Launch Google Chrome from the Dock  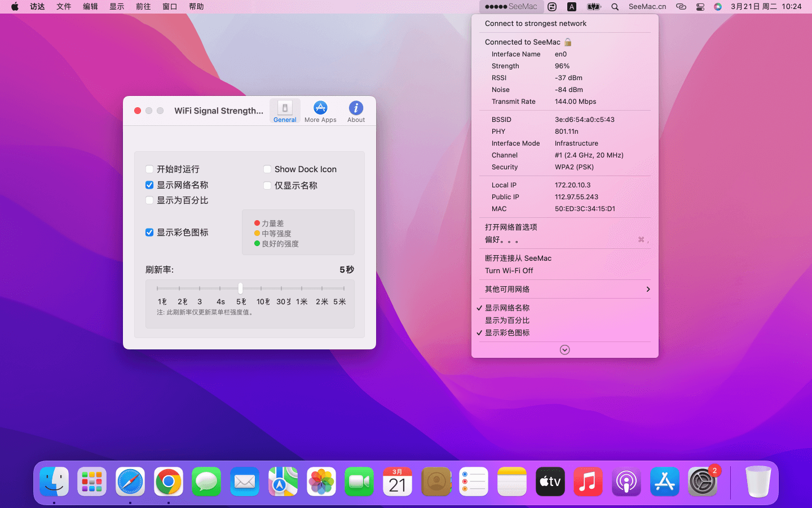(x=169, y=482)
